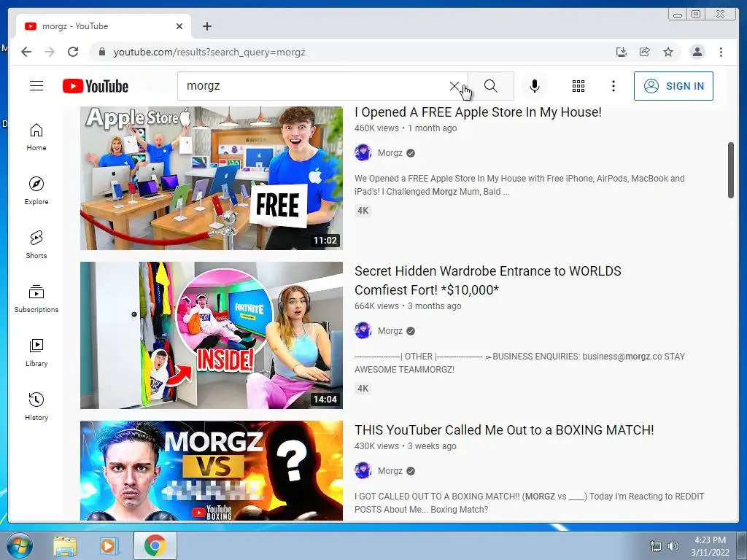Open the Apple Store video thumbnail

pyautogui.click(x=212, y=178)
